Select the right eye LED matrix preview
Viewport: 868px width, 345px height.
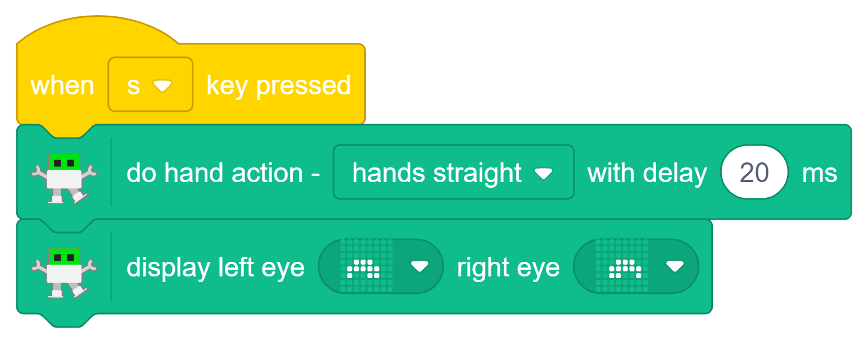pyautogui.click(x=622, y=266)
